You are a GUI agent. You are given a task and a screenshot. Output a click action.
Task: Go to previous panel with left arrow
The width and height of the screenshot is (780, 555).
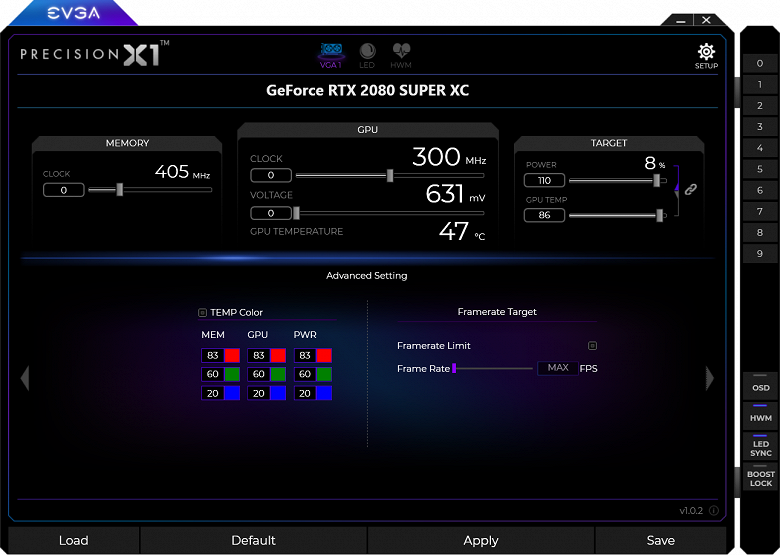point(25,378)
